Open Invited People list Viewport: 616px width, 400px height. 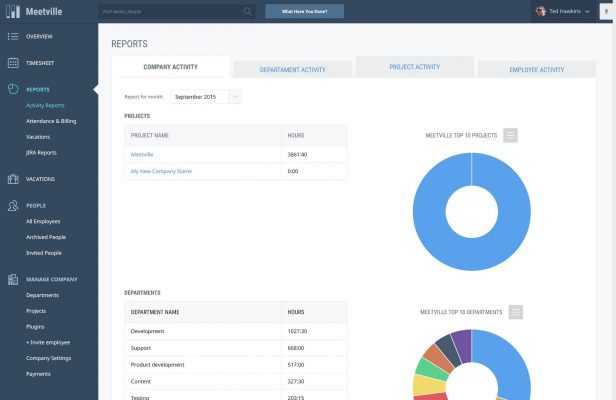[x=44, y=253]
